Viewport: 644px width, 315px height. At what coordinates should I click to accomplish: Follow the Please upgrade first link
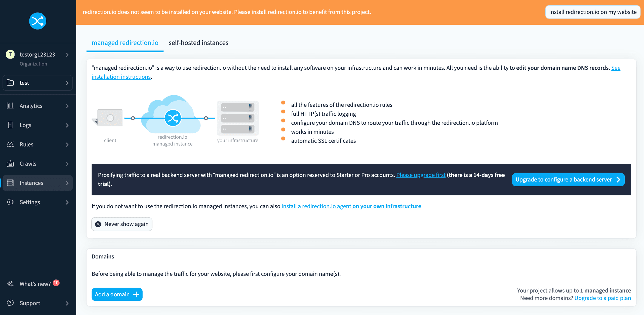(421, 175)
